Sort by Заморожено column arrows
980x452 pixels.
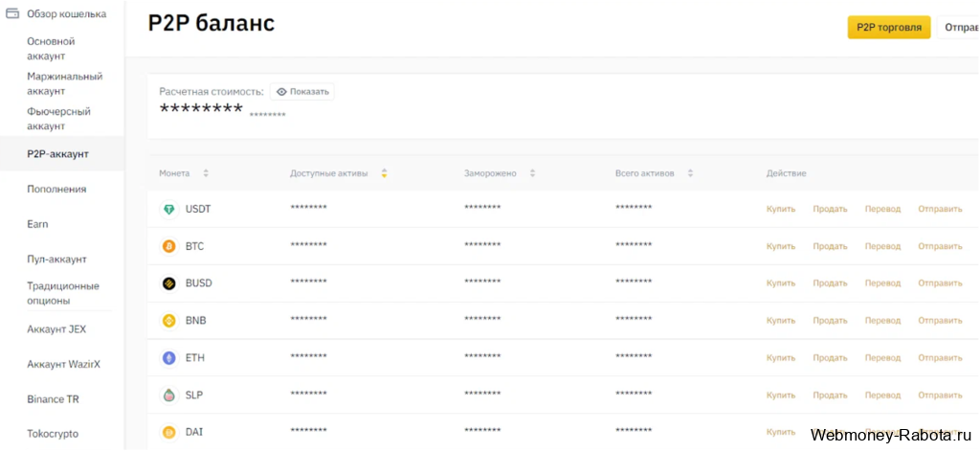pyautogui.click(x=532, y=173)
